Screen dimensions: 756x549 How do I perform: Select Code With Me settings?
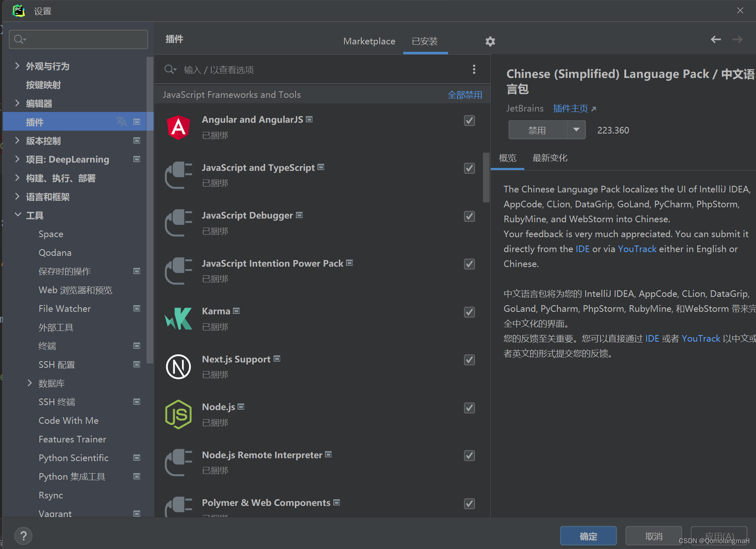[68, 420]
